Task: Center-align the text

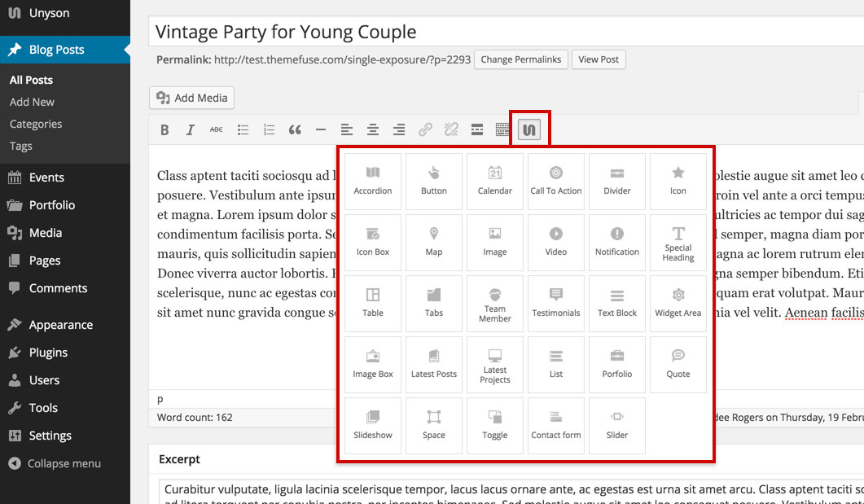Action: (373, 130)
